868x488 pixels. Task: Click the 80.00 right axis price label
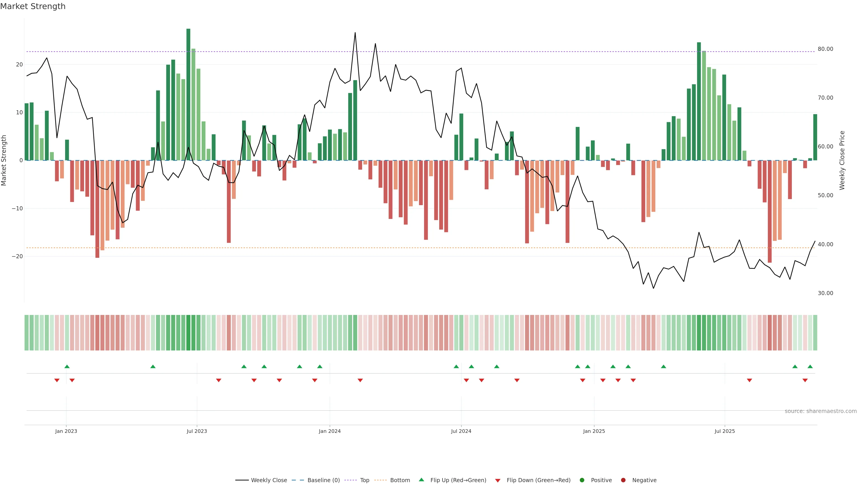825,49
